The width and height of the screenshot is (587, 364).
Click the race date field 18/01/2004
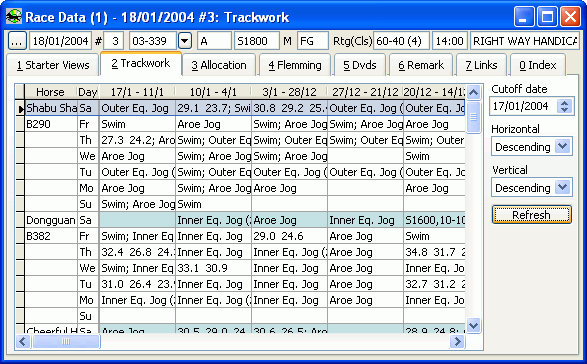tap(60, 41)
